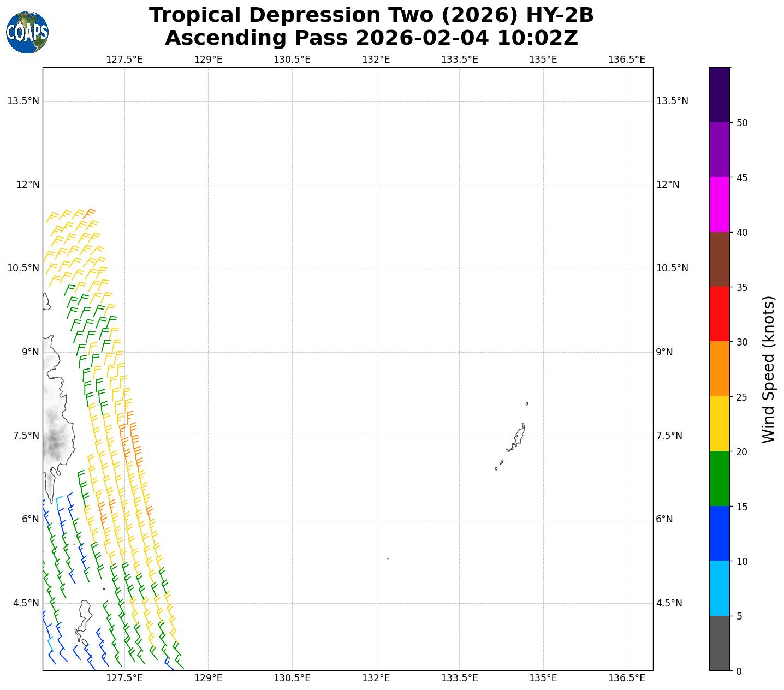Screen dimensions: 784x690
Task: Select the red 30–35 knots colorbar segment
Action: [719, 314]
